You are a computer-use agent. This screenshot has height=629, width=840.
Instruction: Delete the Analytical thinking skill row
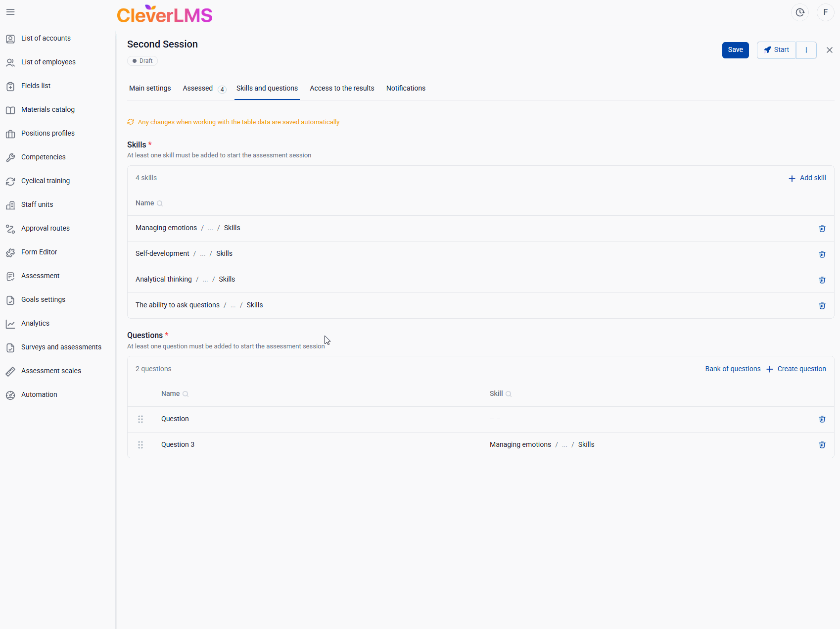click(822, 280)
